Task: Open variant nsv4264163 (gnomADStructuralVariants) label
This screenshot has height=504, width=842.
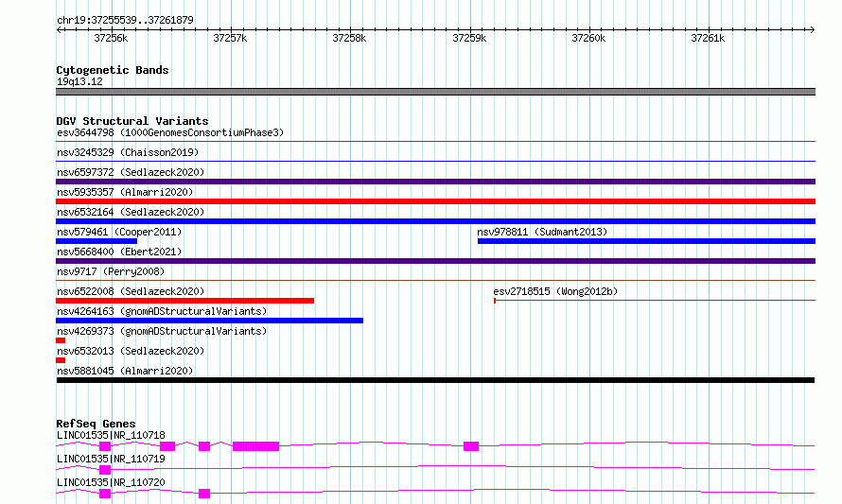Action: [162, 311]
